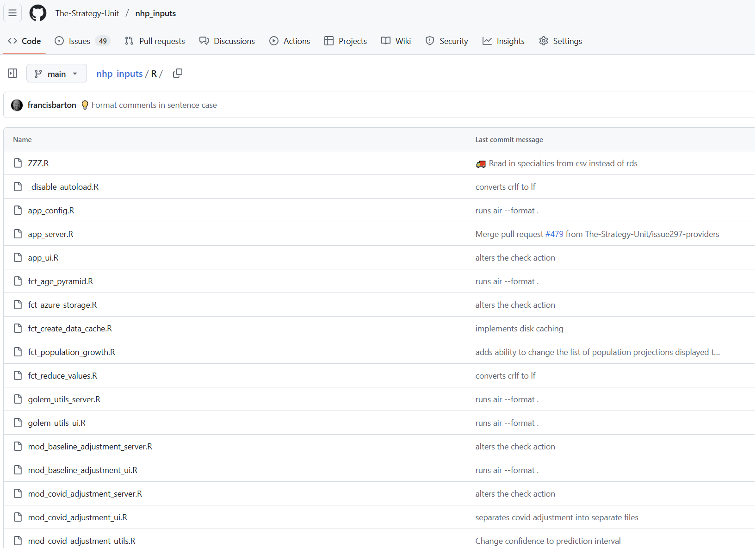Click the lightbulb emoji in commit message
Viewport: 756px width, 548px height.
point(85,105)
